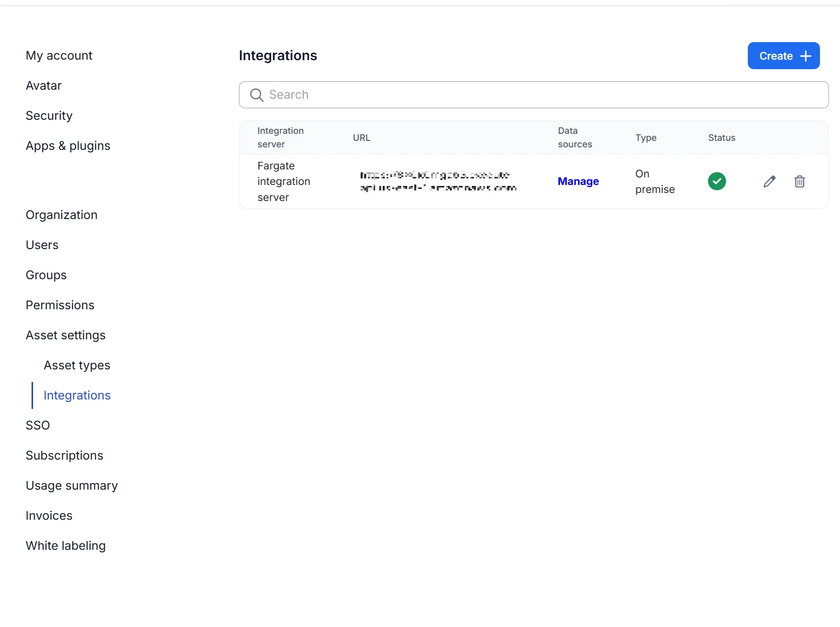Image resolution: width=840 pixels, height=627 pixels.
Task: Click 'Fargate integration server' name cell
Action: click(x=284, y=181)
